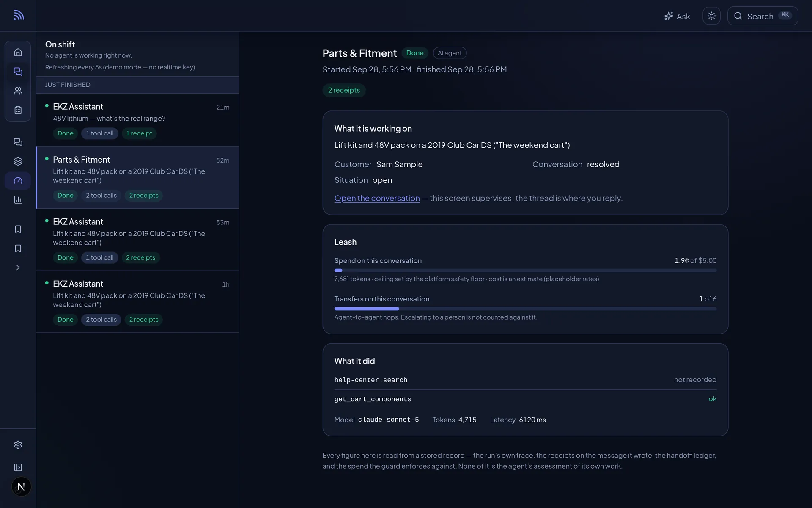Click the help-center.search row
The image size is (812, 508).
tap(525, 380)
